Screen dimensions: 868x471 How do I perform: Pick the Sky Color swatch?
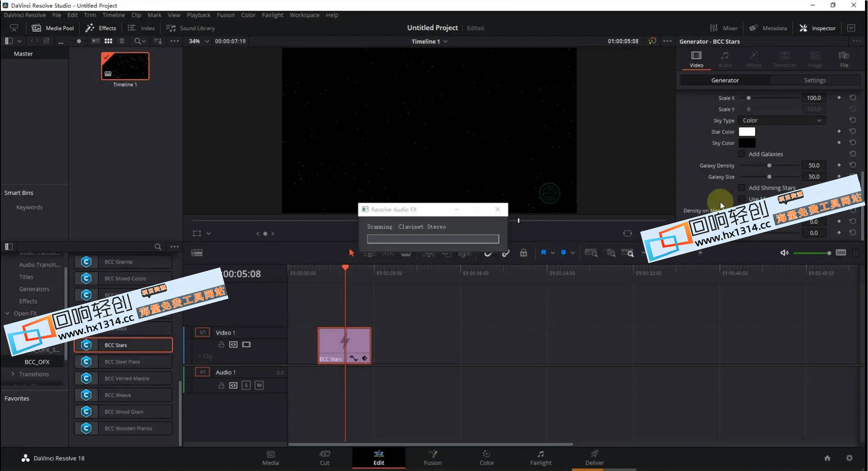[x=747, y=143]
